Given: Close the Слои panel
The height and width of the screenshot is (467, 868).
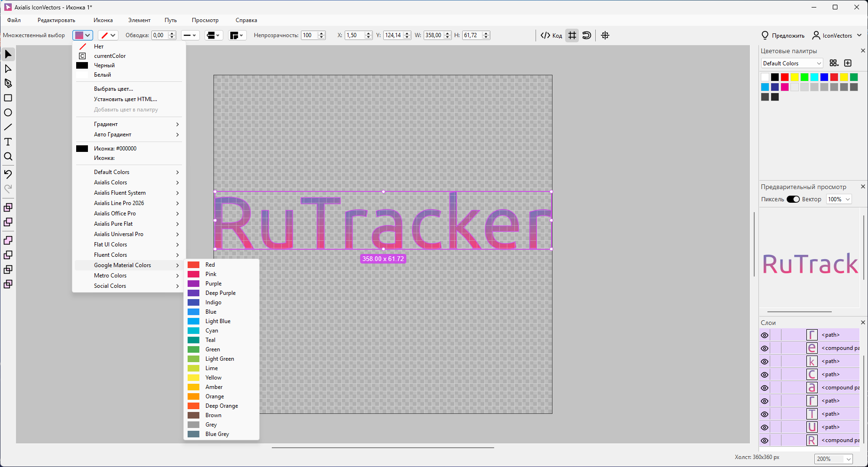Looking at the screenshot, I should click(863, 323).
